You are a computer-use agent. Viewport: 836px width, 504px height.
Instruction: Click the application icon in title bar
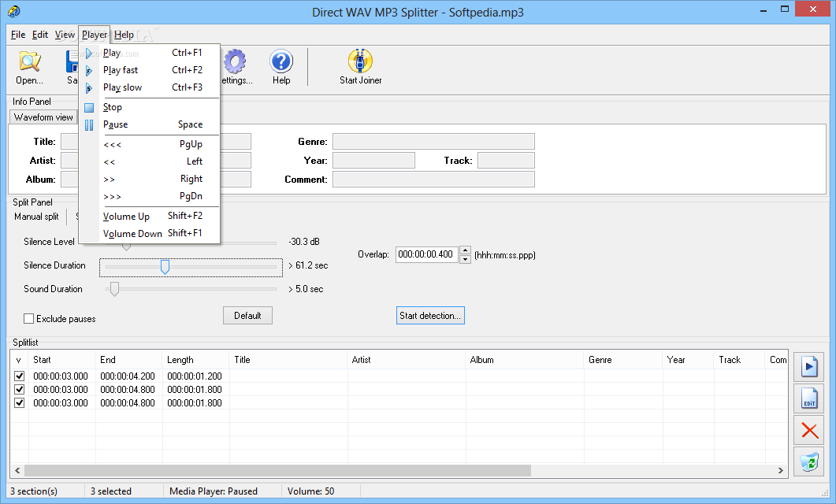[14, 11]
